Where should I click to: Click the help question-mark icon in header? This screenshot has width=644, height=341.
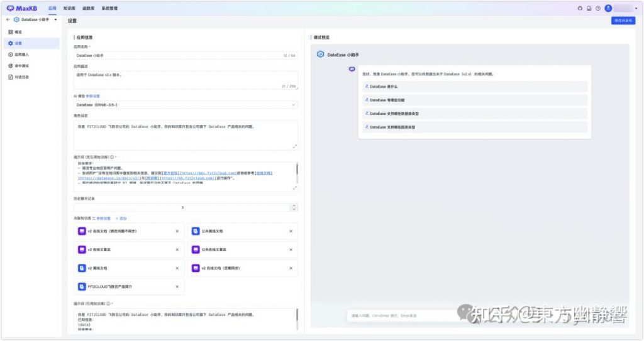pyautogui.click(x=598, y=8)
